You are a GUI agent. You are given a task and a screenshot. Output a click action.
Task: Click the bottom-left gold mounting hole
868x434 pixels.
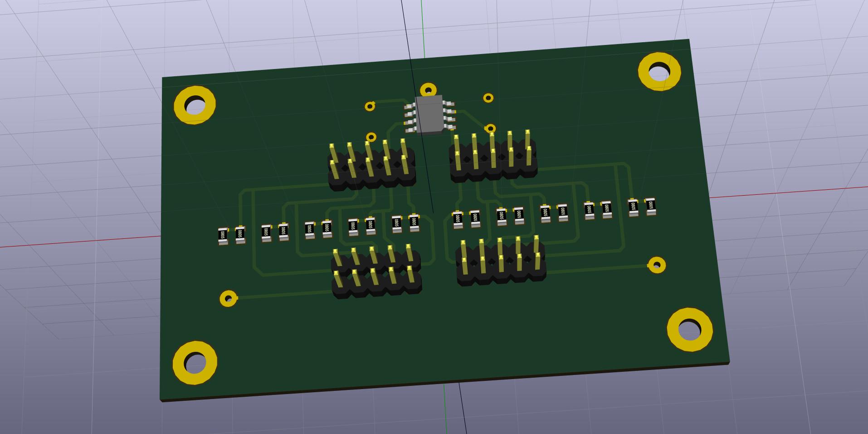click(x=195, y=363)
